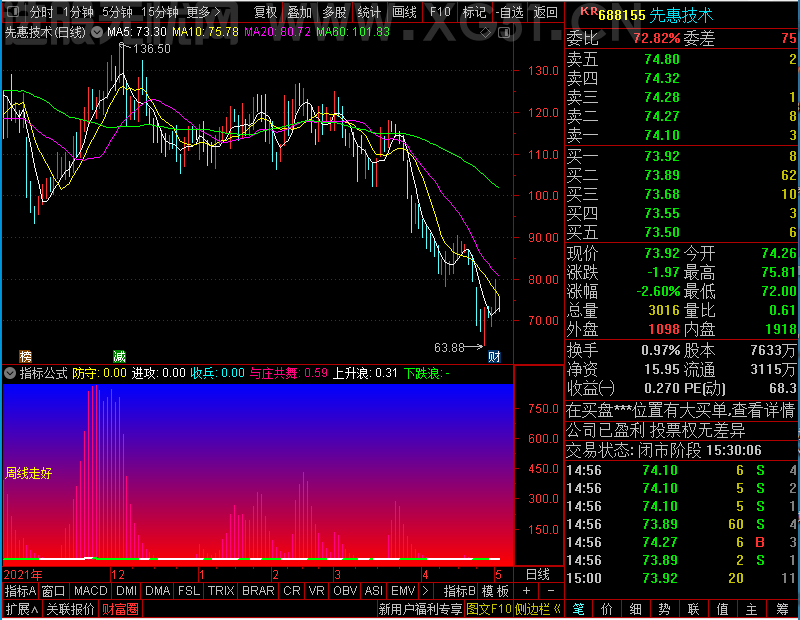This screenshot has height=620, width=800.
Task: Select 联 linkage tab
Action: [693, 609]
